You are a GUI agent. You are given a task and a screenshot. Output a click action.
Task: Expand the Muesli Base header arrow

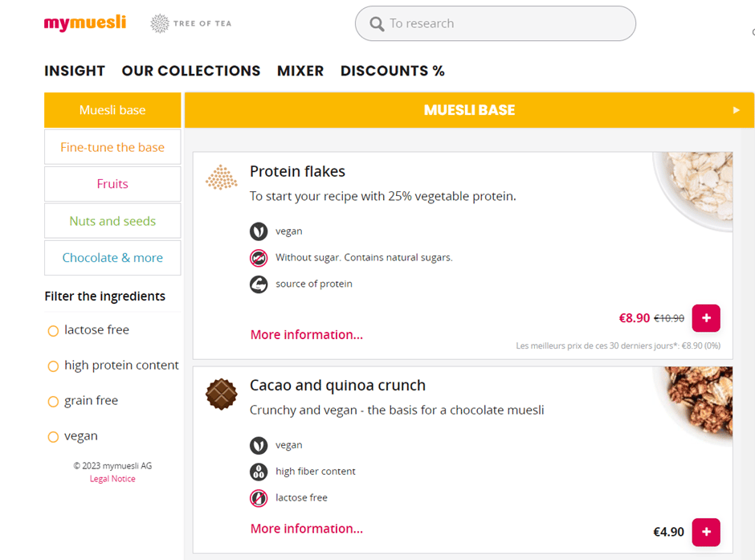pos(736,110)
